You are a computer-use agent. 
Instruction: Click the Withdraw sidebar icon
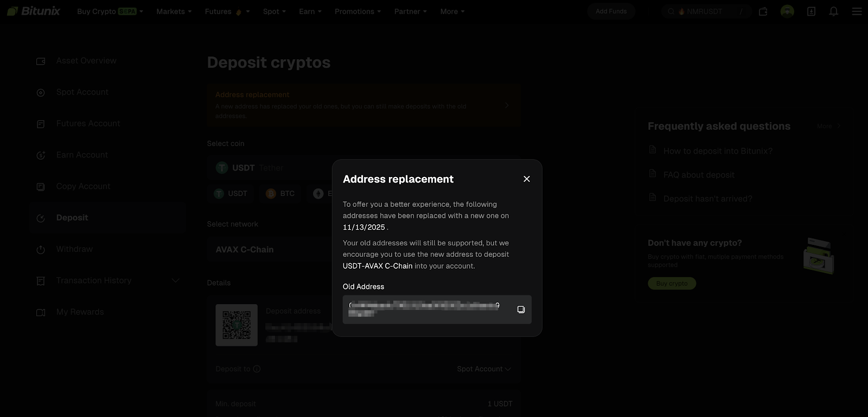41,250
